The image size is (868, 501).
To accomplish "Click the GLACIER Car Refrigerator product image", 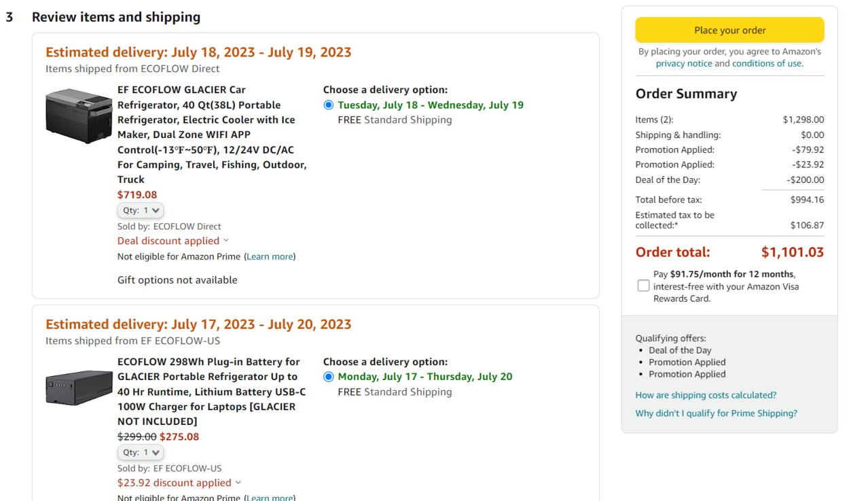I will pyautogui.click(x=79, y=116).
